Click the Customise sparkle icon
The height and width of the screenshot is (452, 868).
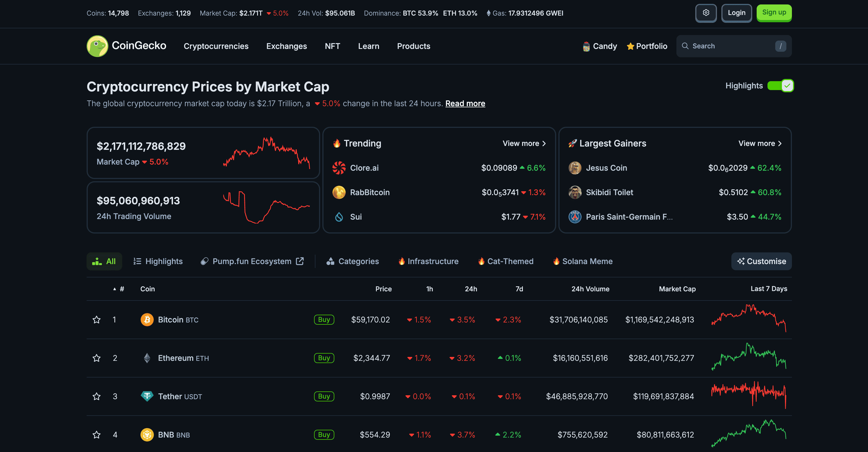pyautogui.click(x=741, y=261)
